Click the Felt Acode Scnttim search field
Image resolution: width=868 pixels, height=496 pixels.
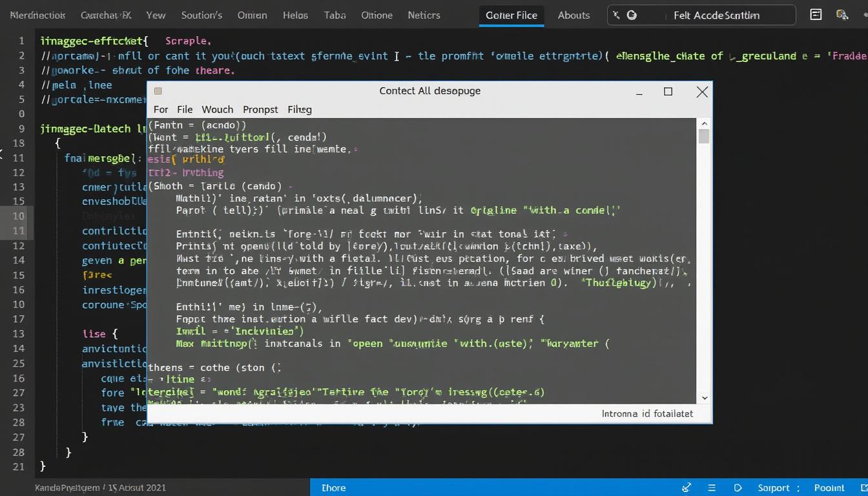tap(716, 15)
